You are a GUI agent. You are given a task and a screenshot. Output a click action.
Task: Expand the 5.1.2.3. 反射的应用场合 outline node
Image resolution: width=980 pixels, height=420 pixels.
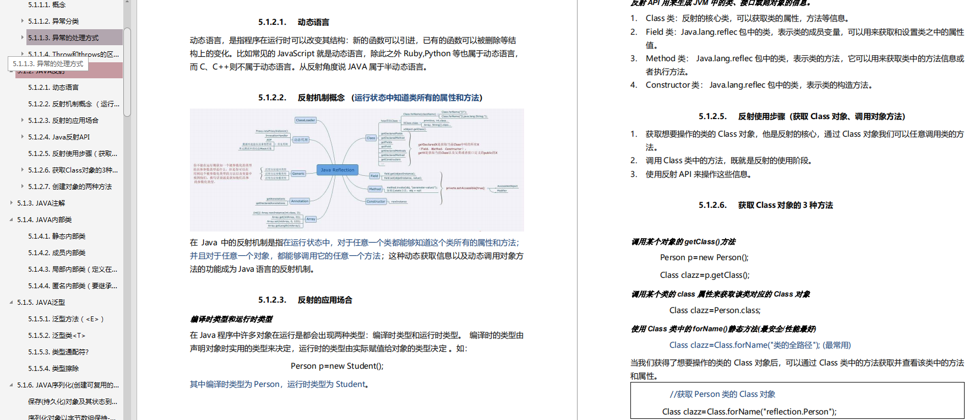[23, 120]
